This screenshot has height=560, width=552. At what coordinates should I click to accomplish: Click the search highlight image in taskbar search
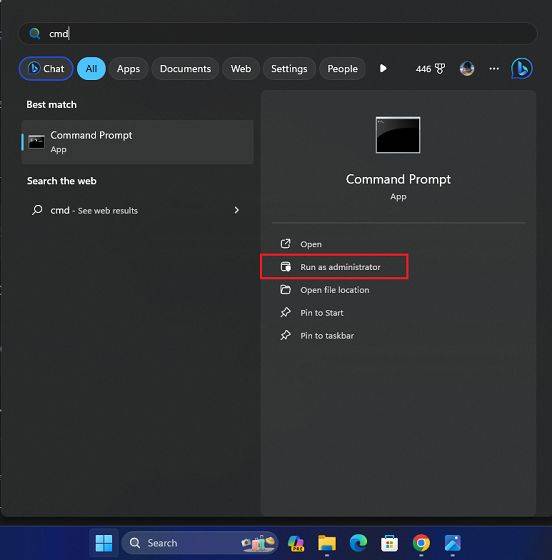259,543
